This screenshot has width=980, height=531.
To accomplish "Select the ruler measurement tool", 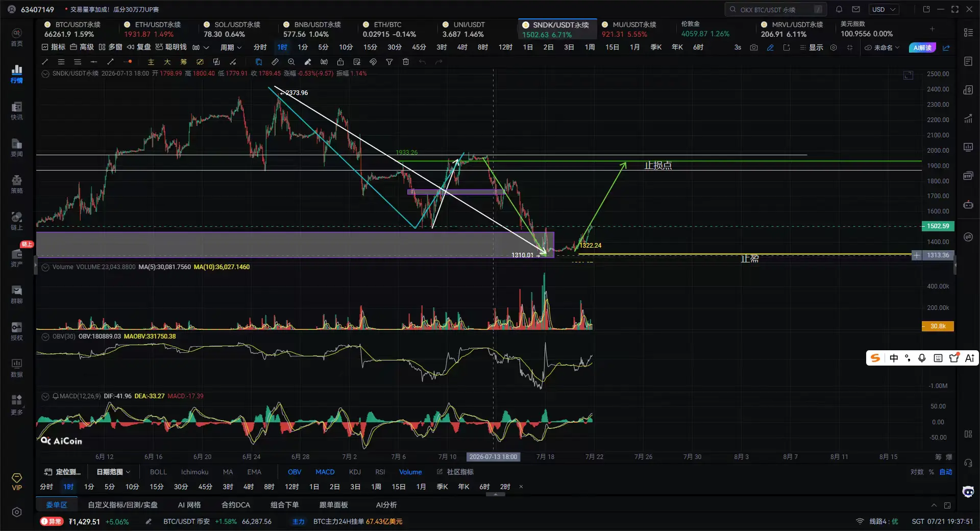I will tap(275, 62).
